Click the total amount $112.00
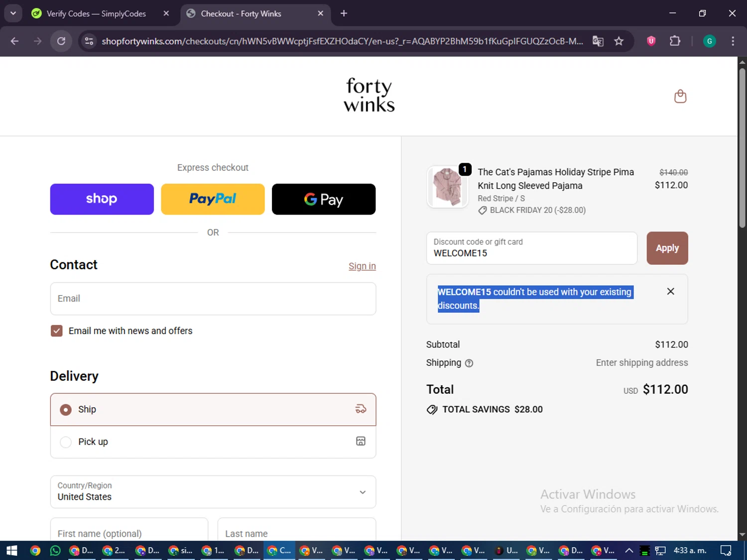This screenshot has width=747, height=560. pyautogui.click(x=665, y=389)
